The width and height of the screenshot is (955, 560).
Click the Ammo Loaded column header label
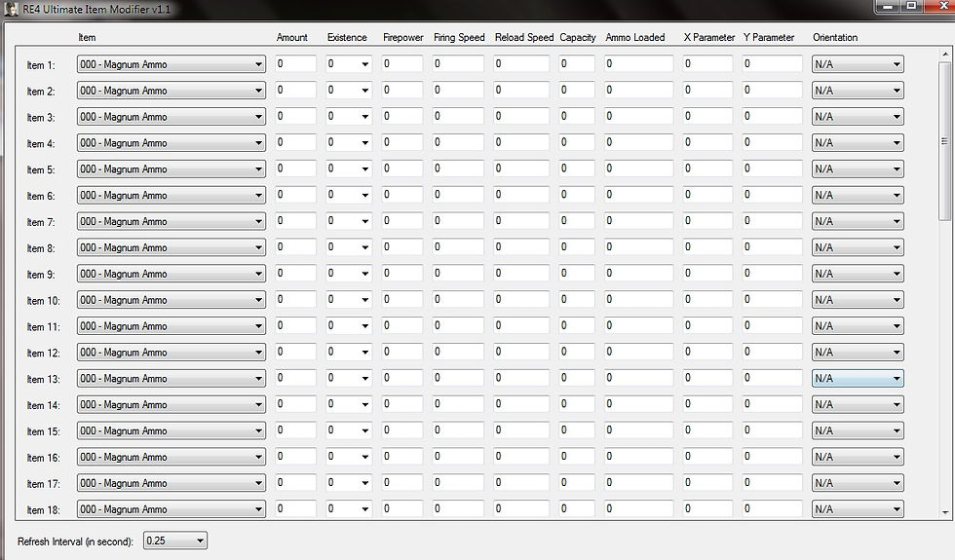(x=635, y=37)
